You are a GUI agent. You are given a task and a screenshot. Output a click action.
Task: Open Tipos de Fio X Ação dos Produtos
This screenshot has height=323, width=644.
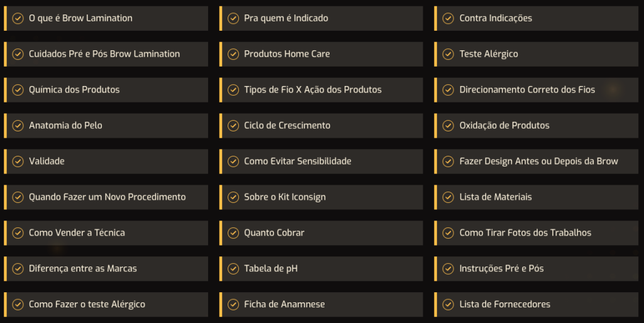pyautogui.click(x=321, y=90)
